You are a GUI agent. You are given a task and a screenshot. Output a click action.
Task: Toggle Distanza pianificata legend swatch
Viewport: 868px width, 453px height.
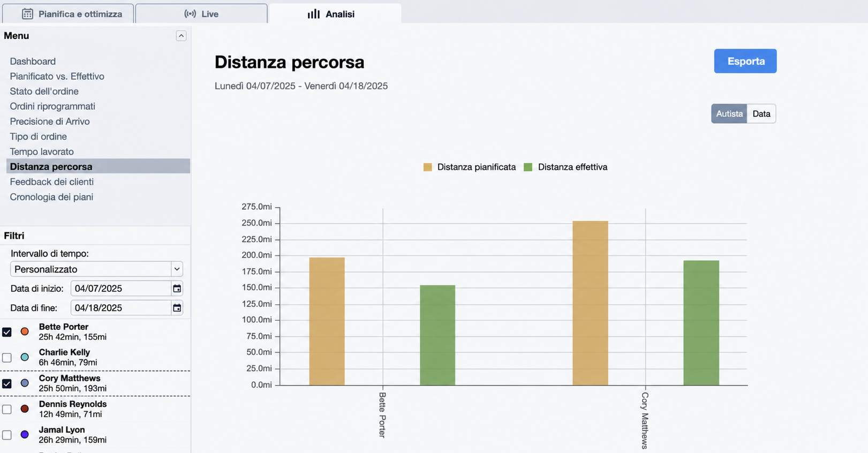pos(427,167)
